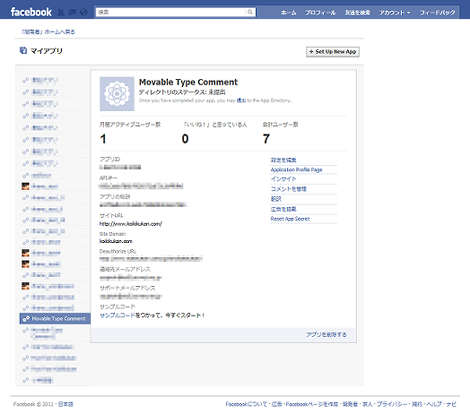Open the 広告 footer link
Image resolution: width=470 pixels, height=414 pixels.
tap(277, 404)
